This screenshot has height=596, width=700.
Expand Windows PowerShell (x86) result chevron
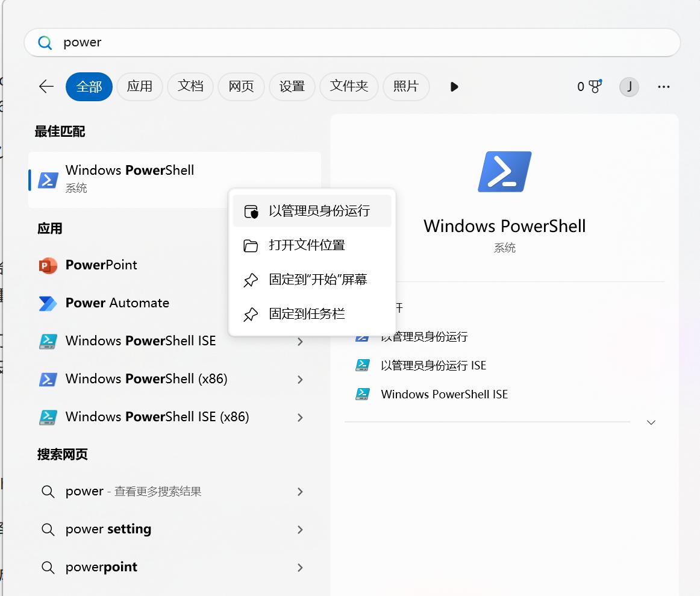coord(300,380)
